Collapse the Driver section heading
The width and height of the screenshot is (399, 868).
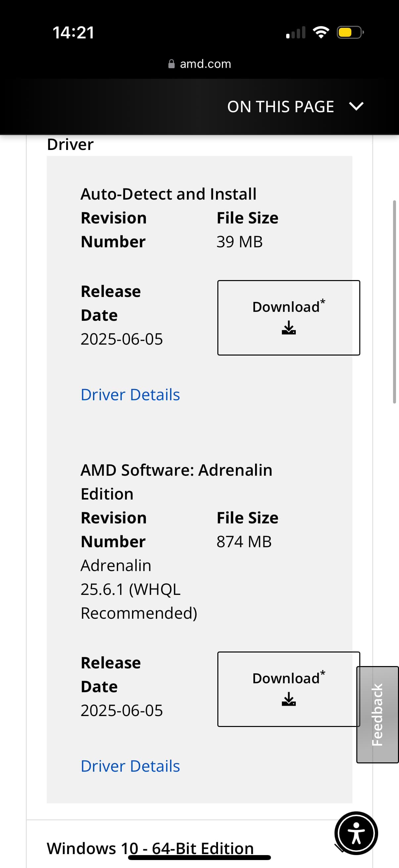click(70, 145)
